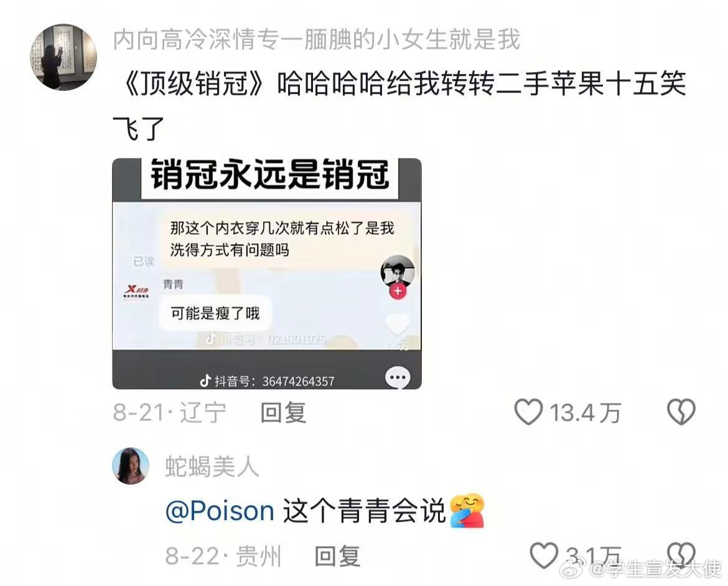Open the top commenter's profile avatar
The image size is (728, 586).
[x=63, y=57]
